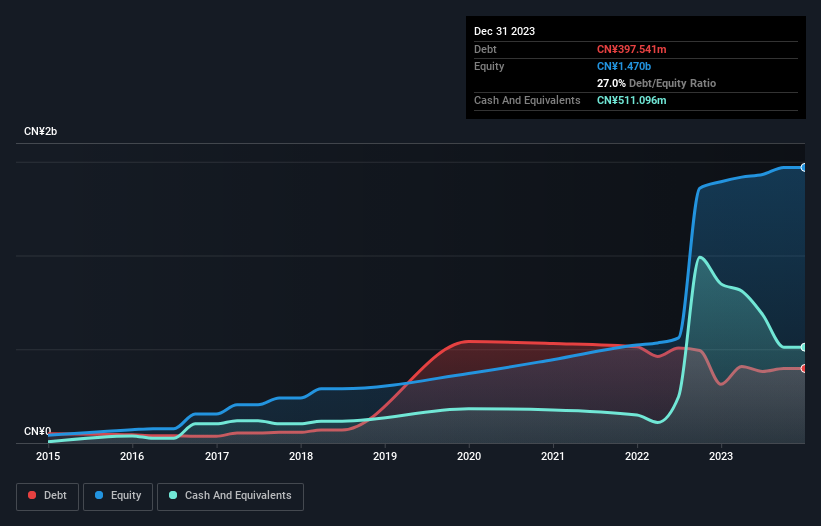
Task: Click the 2015 x-axis label
Action: 48,456
